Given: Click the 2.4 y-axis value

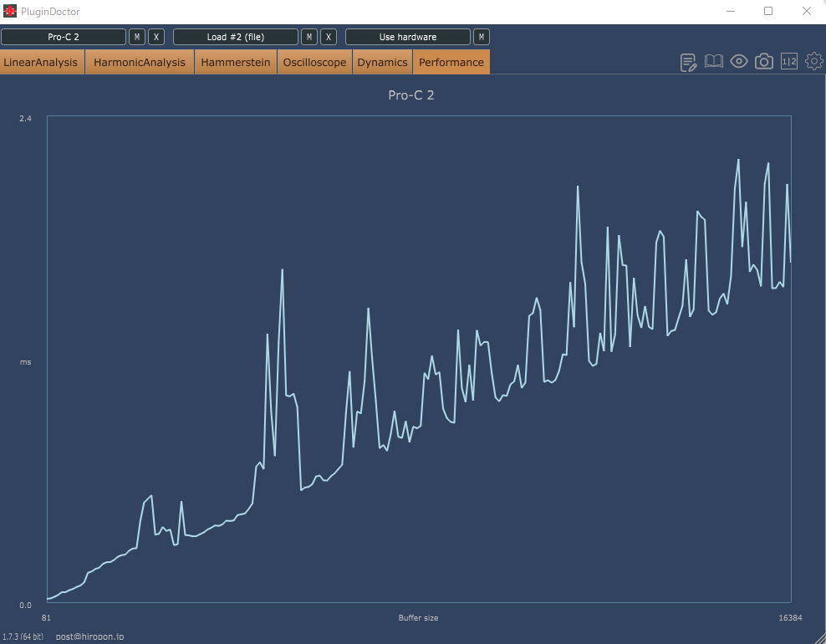Looking at the screenshot, I should [25, 119].
